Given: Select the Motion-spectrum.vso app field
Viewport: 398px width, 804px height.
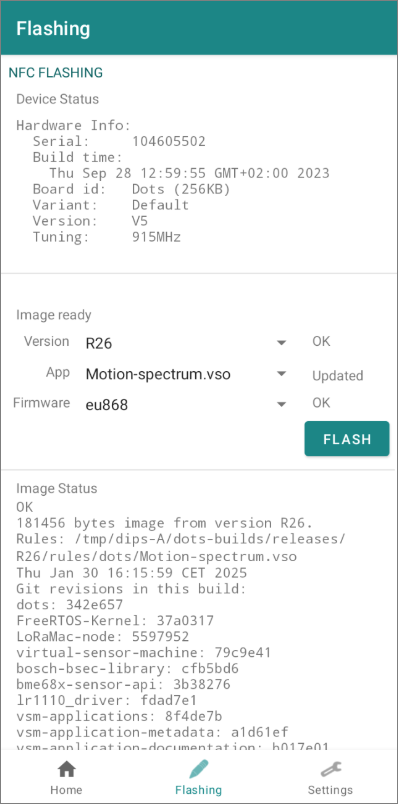Looking at the screenshot, I should pos(186,374).
